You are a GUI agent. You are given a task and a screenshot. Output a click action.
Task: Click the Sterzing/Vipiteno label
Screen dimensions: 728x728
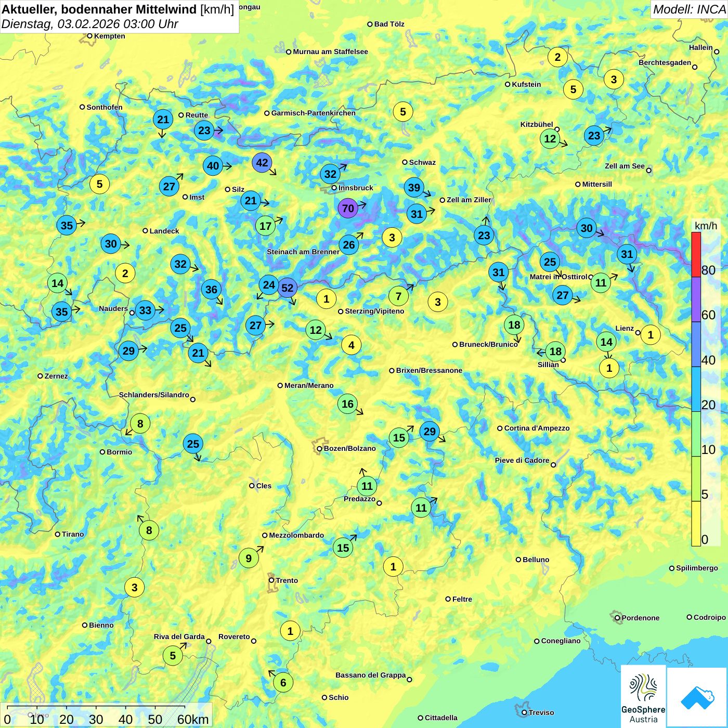point(374,311)
